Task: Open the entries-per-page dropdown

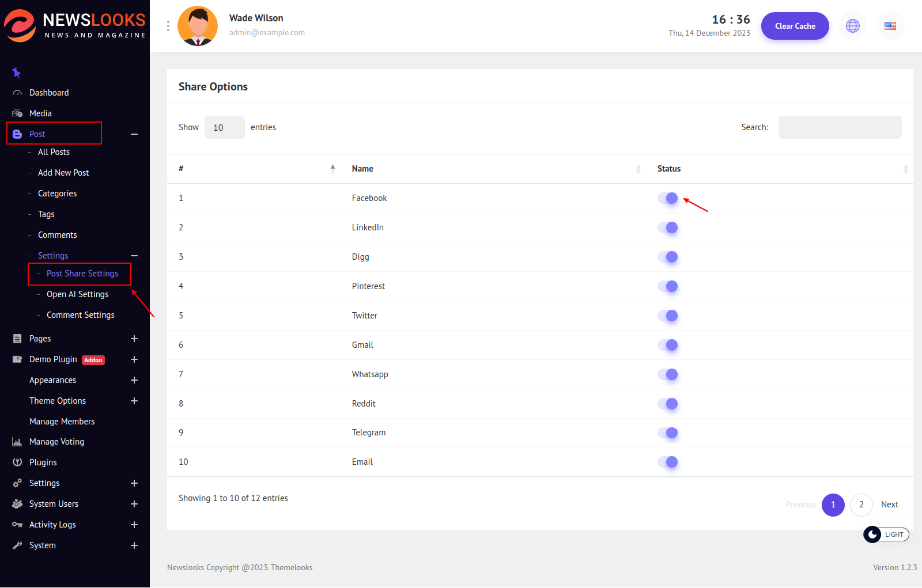Action: tap(224, 127)
